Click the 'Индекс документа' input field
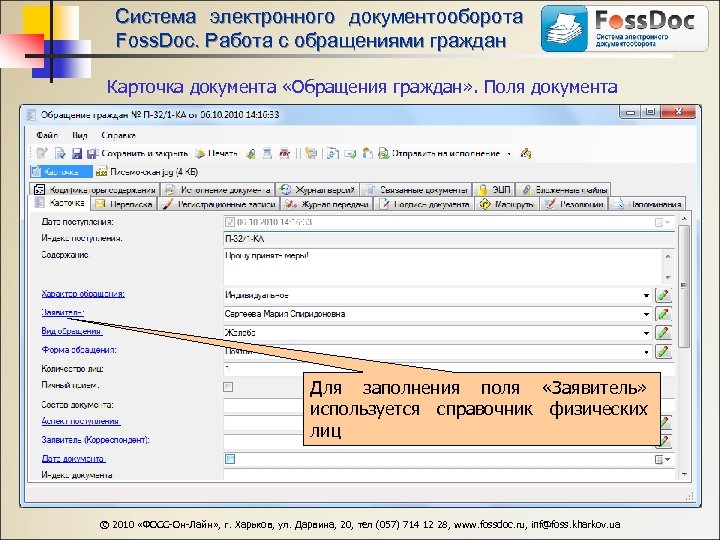The image size is (720, 540). [x=449, y=475]
